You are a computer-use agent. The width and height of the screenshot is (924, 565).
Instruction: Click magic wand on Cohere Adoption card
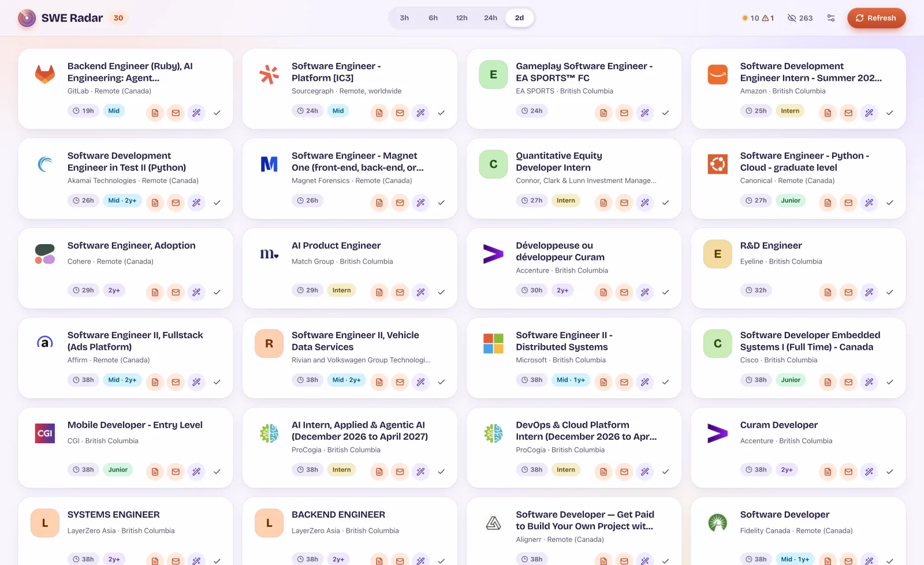(196, 293)
